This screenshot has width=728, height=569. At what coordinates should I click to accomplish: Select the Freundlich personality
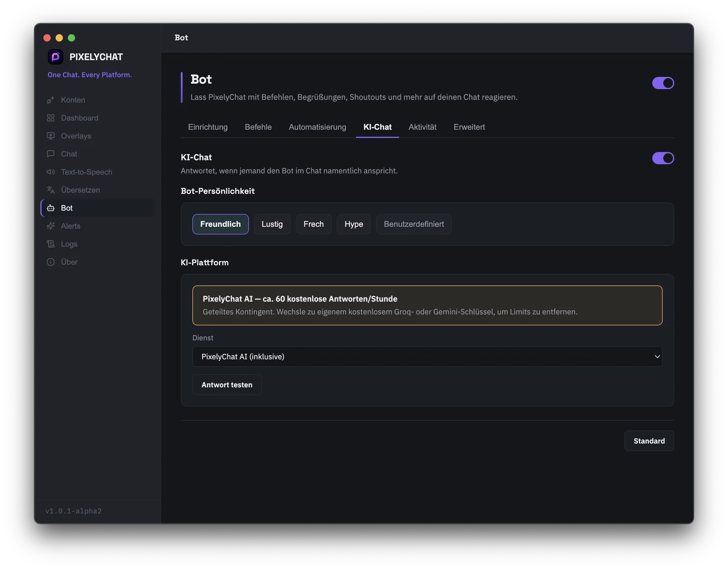tap(220, 224)
